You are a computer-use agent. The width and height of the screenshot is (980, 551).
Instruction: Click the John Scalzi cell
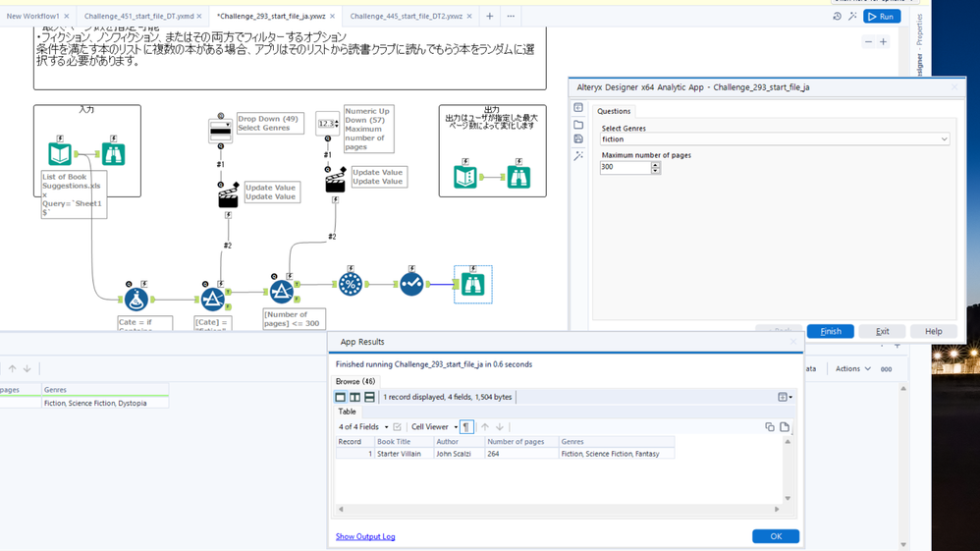459,454
